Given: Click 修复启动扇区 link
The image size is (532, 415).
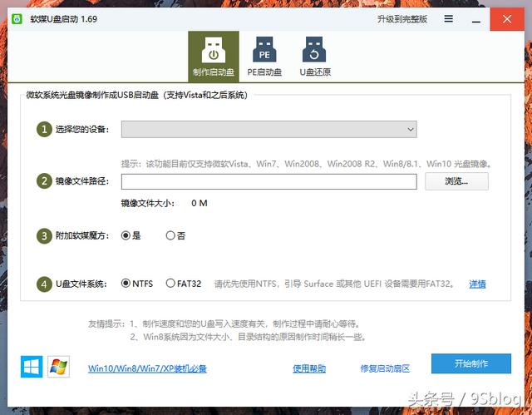Looking at the screenshot, I should point(385,368).
